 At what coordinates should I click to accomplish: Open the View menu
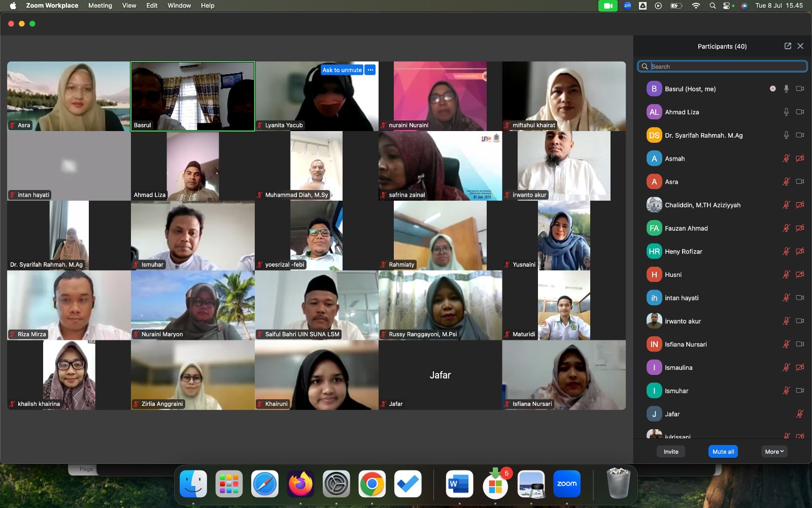pyautogui.click(x=129, y=6)
